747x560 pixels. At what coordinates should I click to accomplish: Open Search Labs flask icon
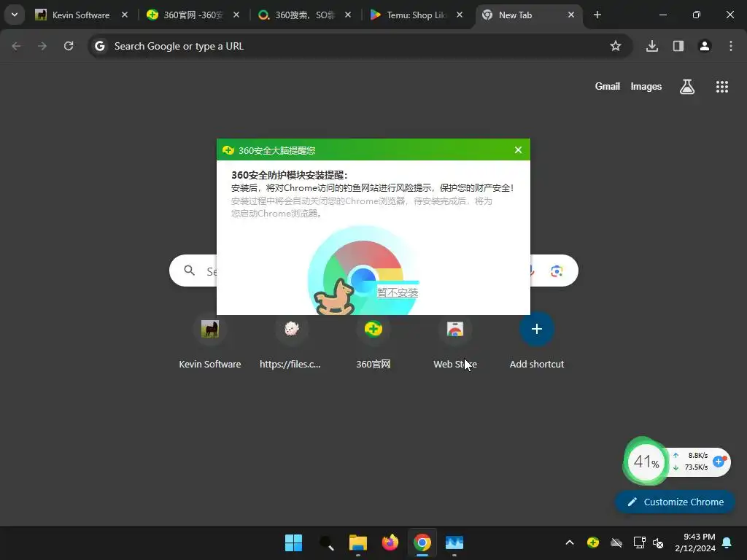[687, 87]
